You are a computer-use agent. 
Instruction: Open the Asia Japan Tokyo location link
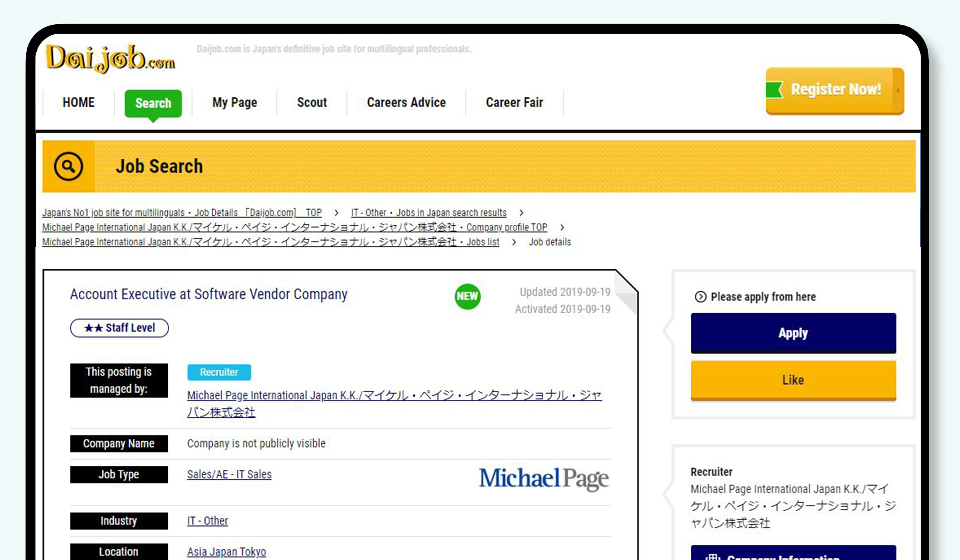click(x=226, y=552)
